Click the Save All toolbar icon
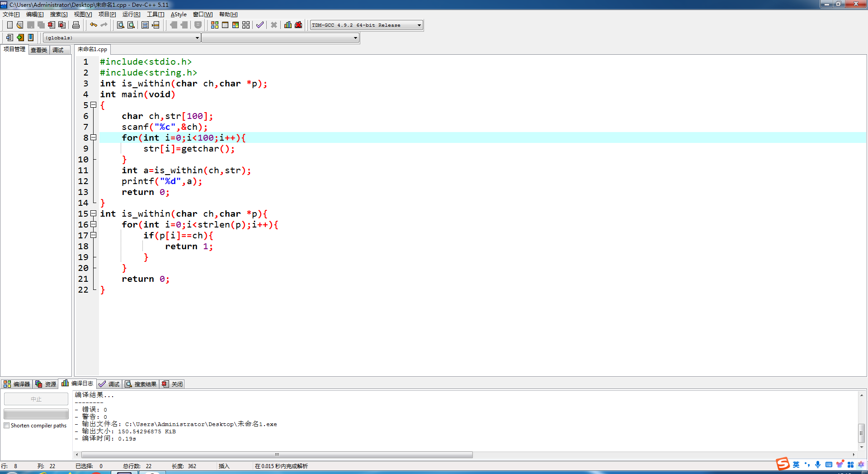This screenshot has width=868, height=474. 41,25
